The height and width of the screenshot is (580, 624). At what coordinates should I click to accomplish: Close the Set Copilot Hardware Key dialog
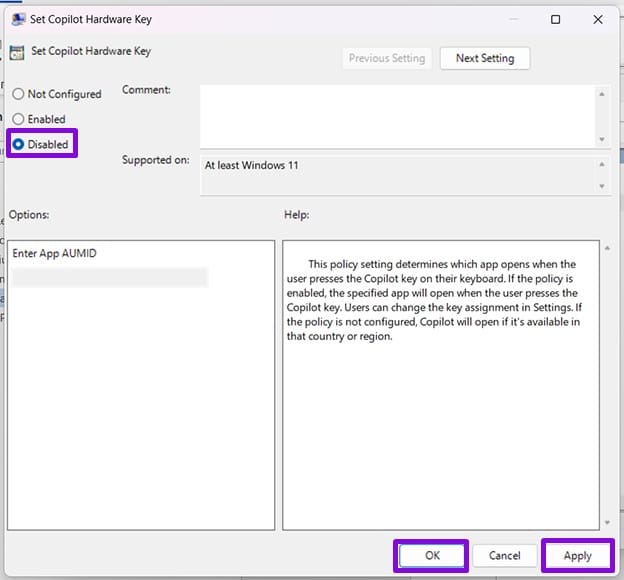coord(598,20)
